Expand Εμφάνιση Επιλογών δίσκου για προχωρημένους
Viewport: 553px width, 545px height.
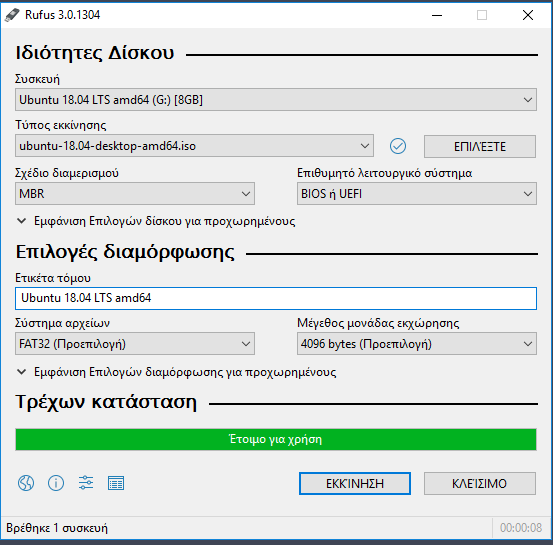click(x=156, y=221)
